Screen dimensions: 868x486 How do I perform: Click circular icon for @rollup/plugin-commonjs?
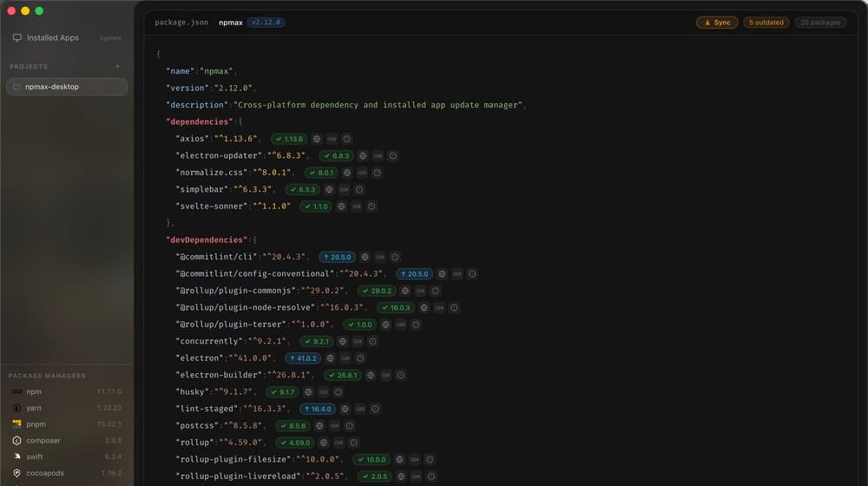[435, 291]
